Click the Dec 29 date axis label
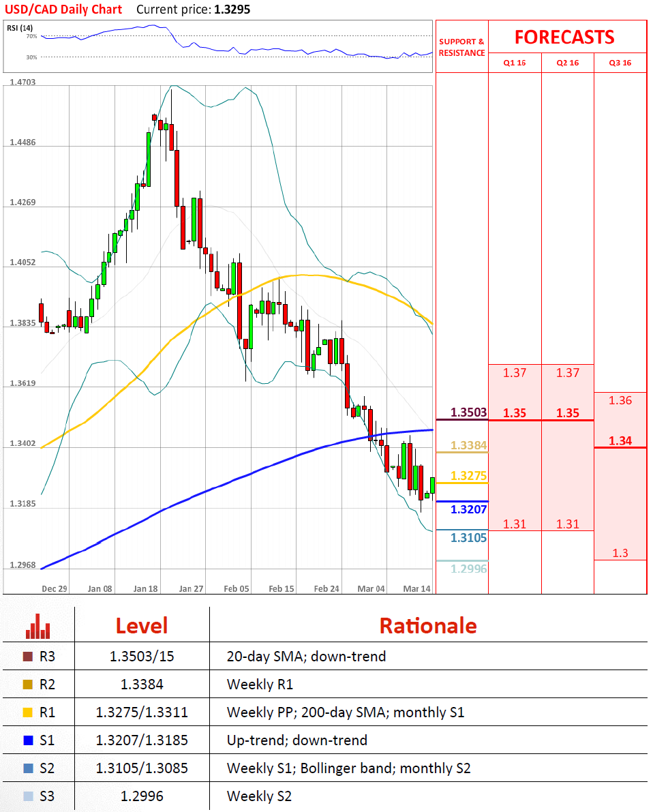Image resolution: width=653 pixels, height=812 pixels. [x=55, y=589]
